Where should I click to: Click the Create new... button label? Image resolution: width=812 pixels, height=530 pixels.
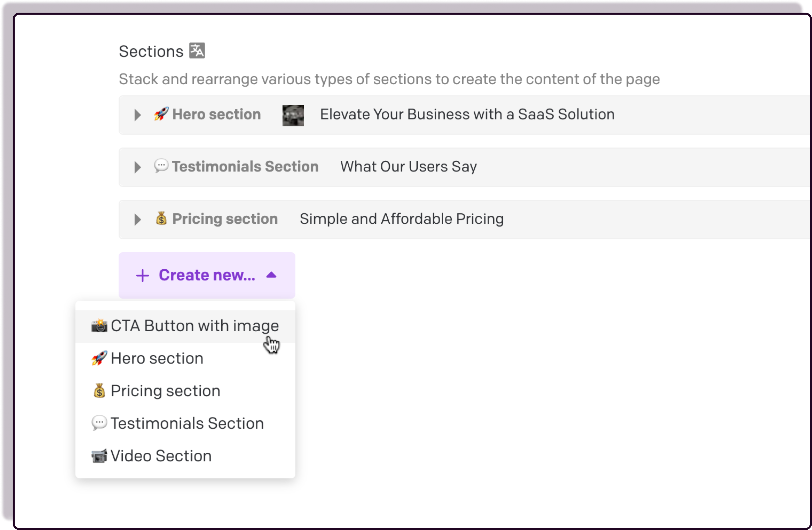[207, 275]
